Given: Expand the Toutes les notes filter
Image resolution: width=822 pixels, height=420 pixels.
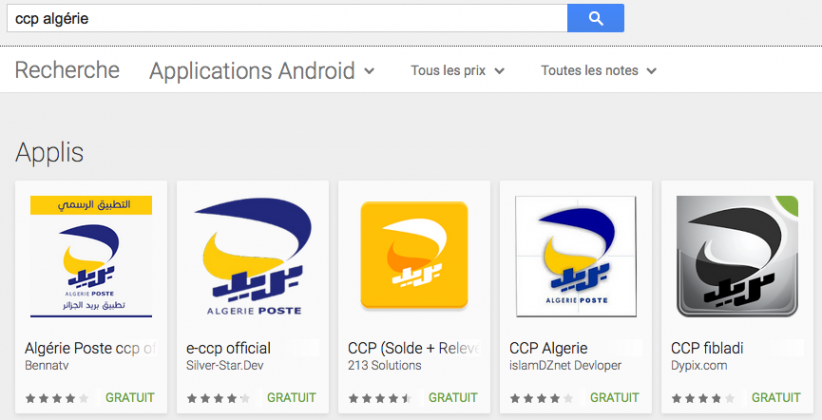Looking at the screenshot, I should [599, 71].
